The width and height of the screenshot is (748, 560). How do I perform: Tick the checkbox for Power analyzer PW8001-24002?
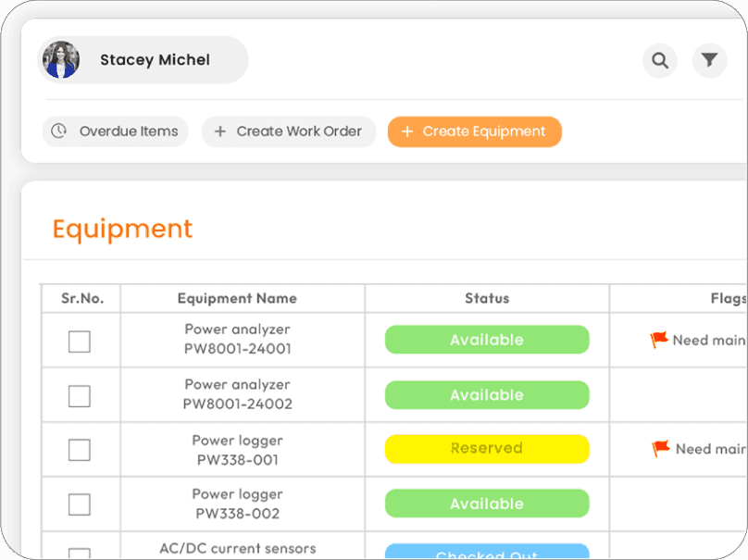[x=80, y=396]
